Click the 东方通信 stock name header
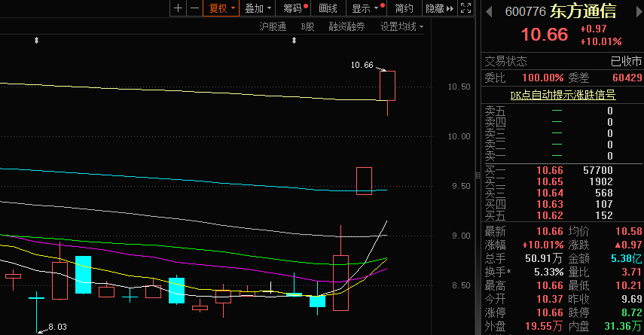Image resolution: width=644 pixels, height=335 pixels. tap(583, 11)
